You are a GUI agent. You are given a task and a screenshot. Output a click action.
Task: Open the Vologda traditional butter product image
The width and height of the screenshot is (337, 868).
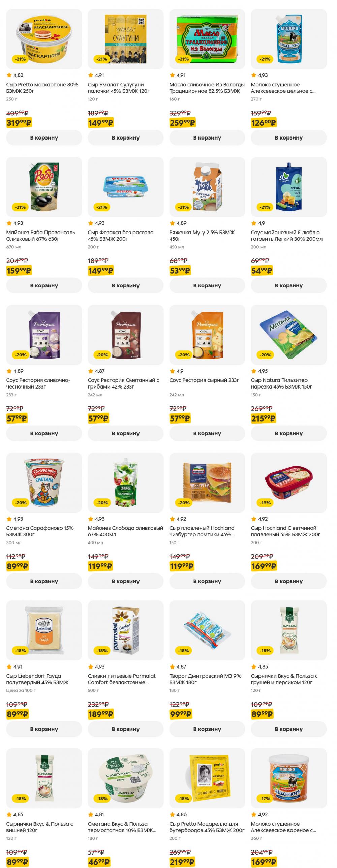pyautogui.click(x=207, y=39)
